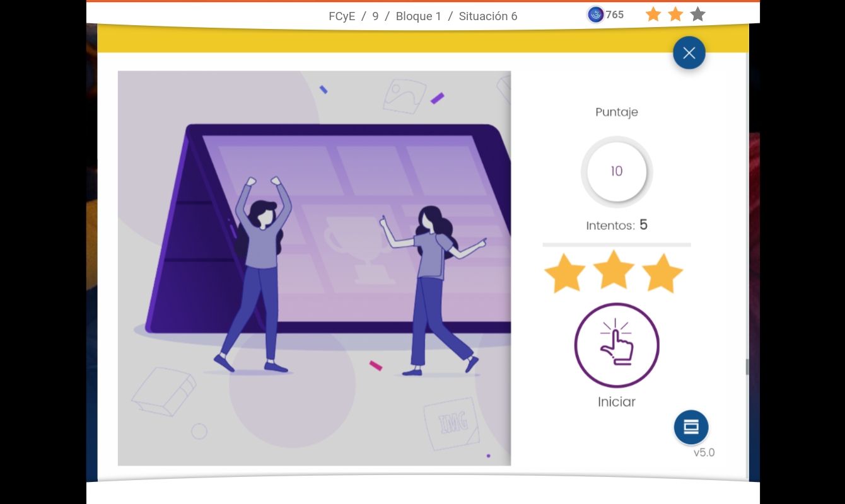Click the blue layout button above v5.0
Image resolution: width=845 pixels, height=504 pixels.
[x=691, y=427]
